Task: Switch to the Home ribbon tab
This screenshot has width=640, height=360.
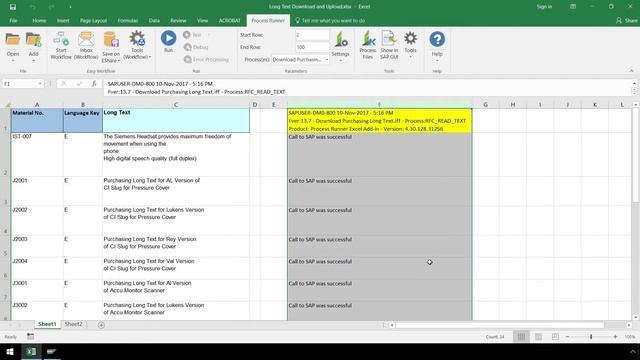Action: click(x=39, y=20)
